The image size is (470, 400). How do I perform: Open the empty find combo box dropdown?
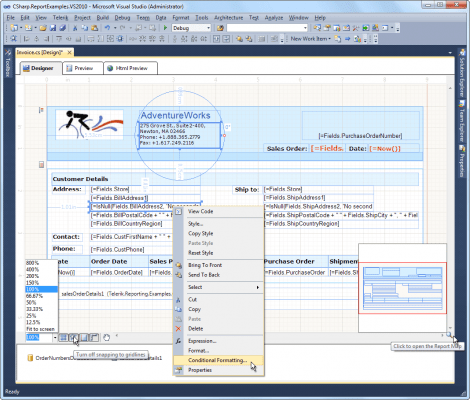(305, 28)
